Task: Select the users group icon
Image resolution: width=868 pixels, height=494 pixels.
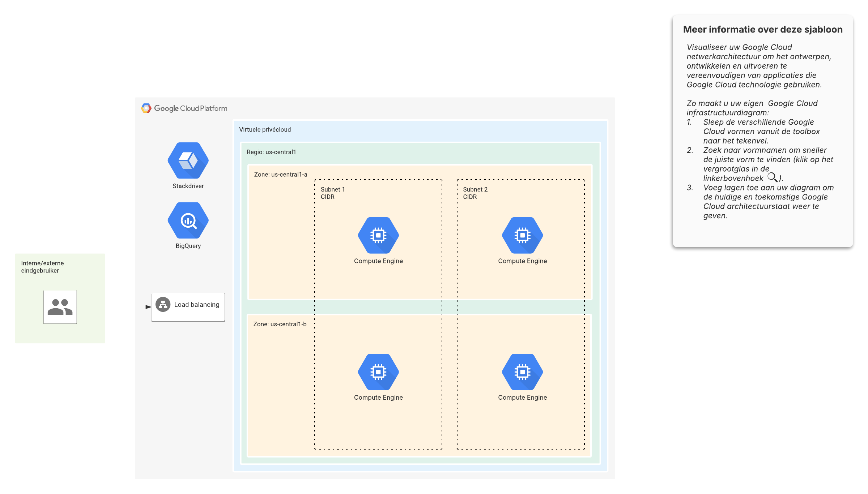Action: pyautogui.click(x=60, y=307)
